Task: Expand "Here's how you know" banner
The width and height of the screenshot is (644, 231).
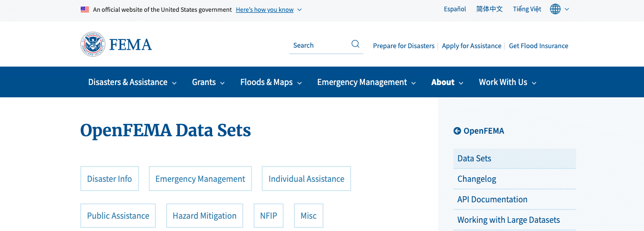Action: coord(268,10)
